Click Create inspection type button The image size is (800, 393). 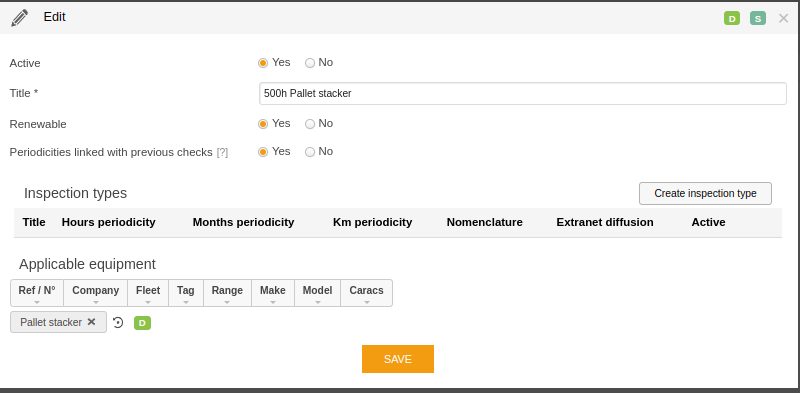click(705, 193)
